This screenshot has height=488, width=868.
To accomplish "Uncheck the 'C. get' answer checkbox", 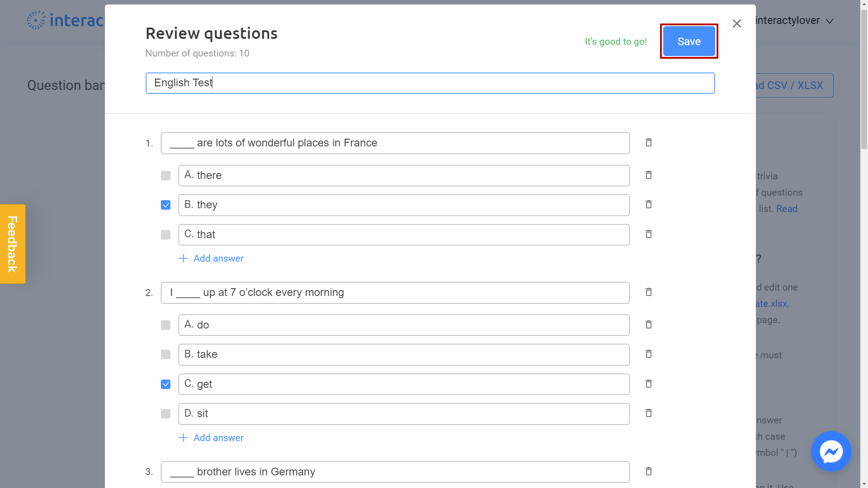I will click(166, 385).
